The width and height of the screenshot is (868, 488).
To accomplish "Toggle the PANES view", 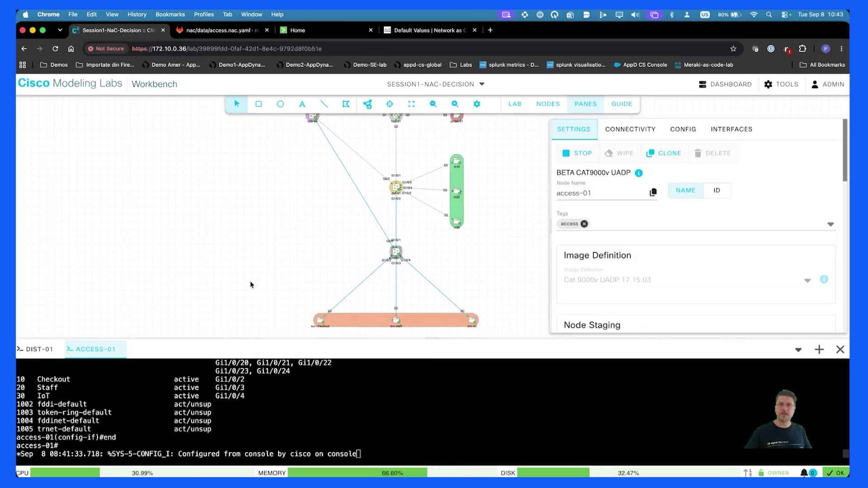I will [x=585, y=104].
